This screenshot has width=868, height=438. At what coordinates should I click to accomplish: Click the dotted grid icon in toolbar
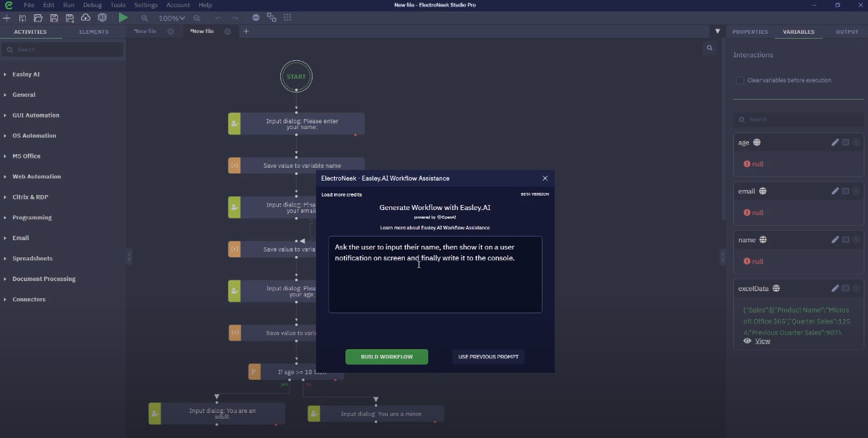pyautogui.click(x=287, y=18)
